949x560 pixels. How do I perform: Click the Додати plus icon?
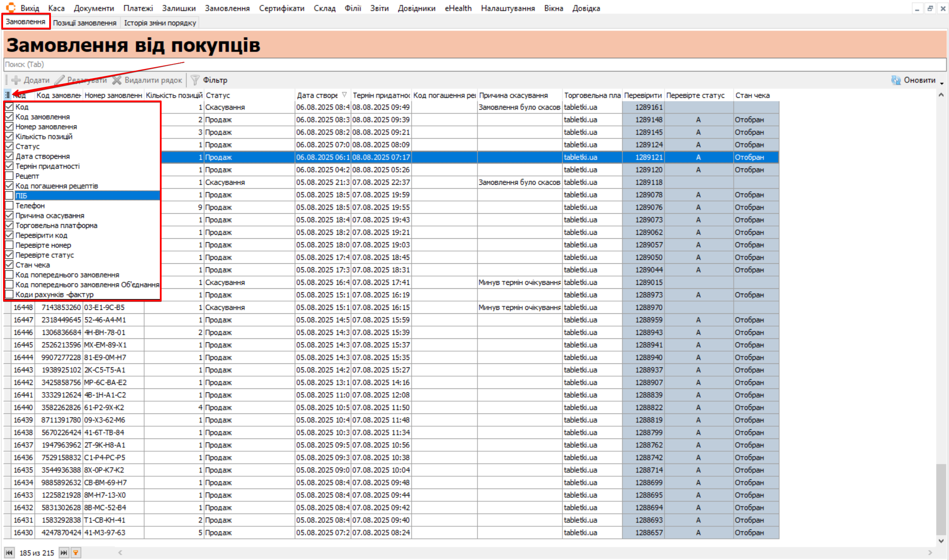(x=16, y=80)
